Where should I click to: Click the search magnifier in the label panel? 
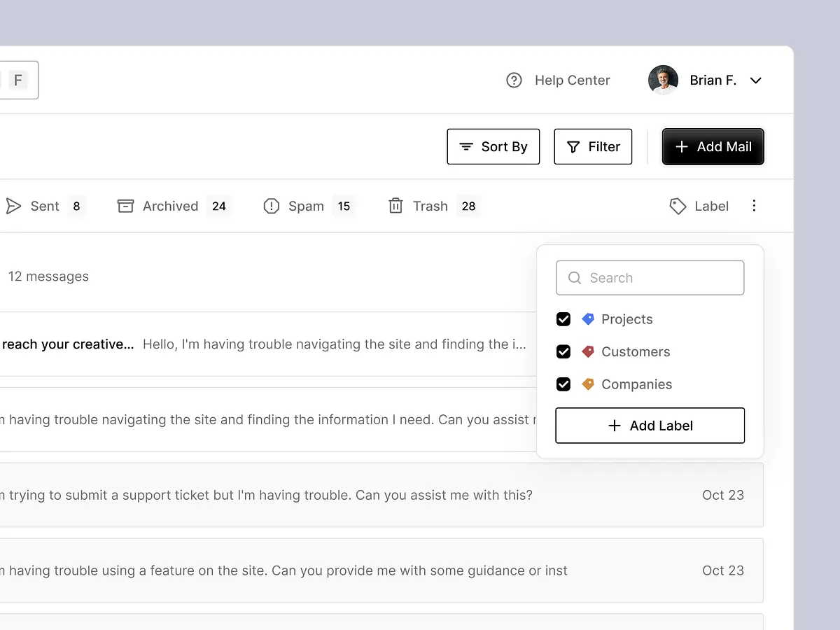pyautogui.click(x=574, y=278)
